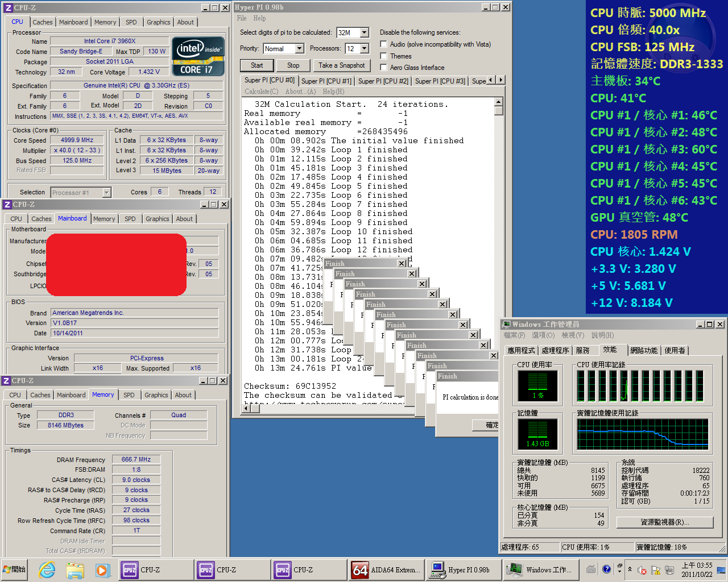Open the File menu in Hyper PI
Screen dimensions: 728x582
[x=242, y=18]
